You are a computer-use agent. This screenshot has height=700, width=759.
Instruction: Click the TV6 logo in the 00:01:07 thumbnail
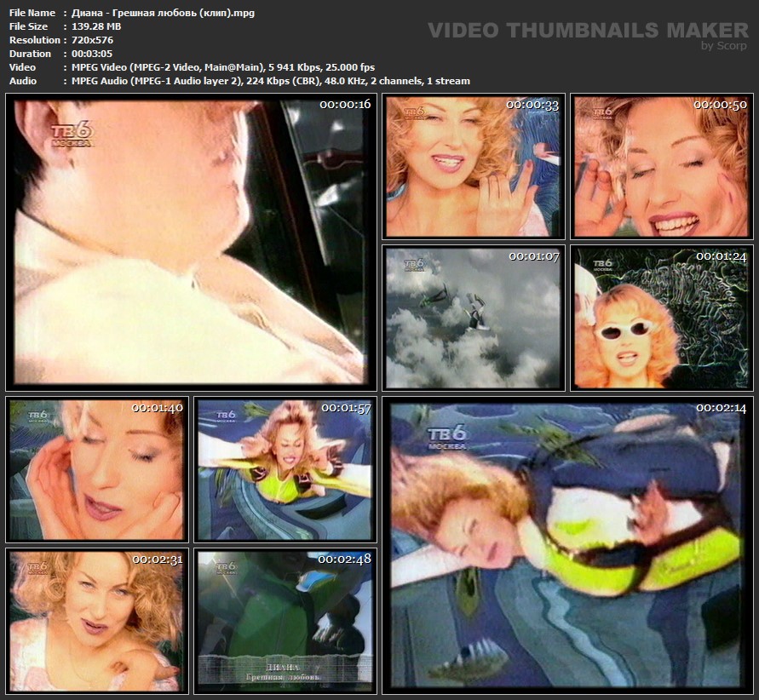414,265
